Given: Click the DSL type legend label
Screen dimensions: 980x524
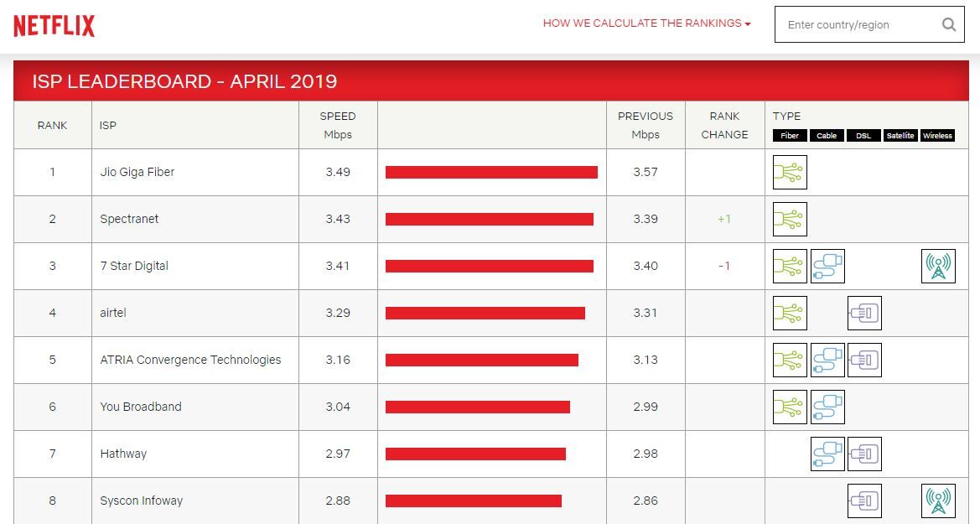Looking at the screenshot, I should click(863, 135).
